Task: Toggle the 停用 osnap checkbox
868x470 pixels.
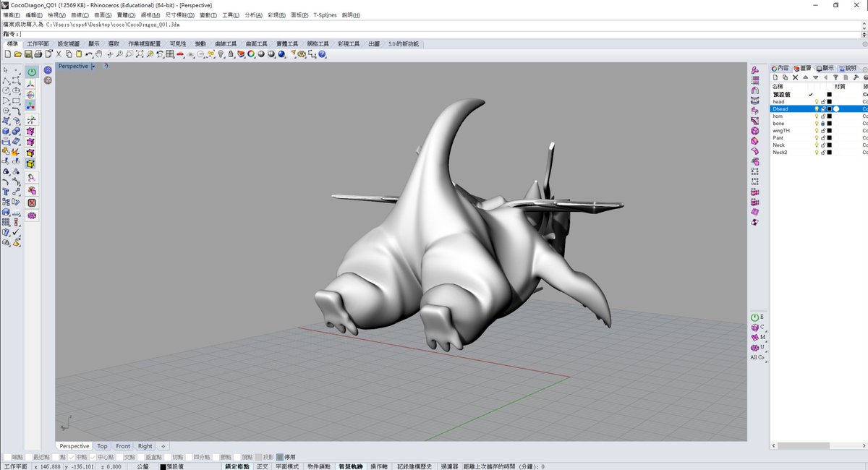Action: (x=280, y=457)
